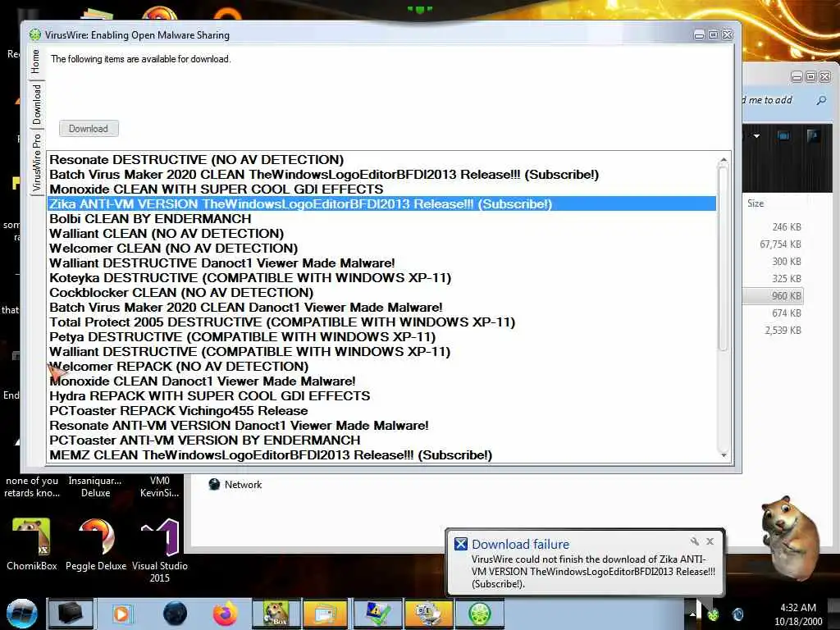
Task: Show hidden tray icons arrow
Action: (692, 614)
